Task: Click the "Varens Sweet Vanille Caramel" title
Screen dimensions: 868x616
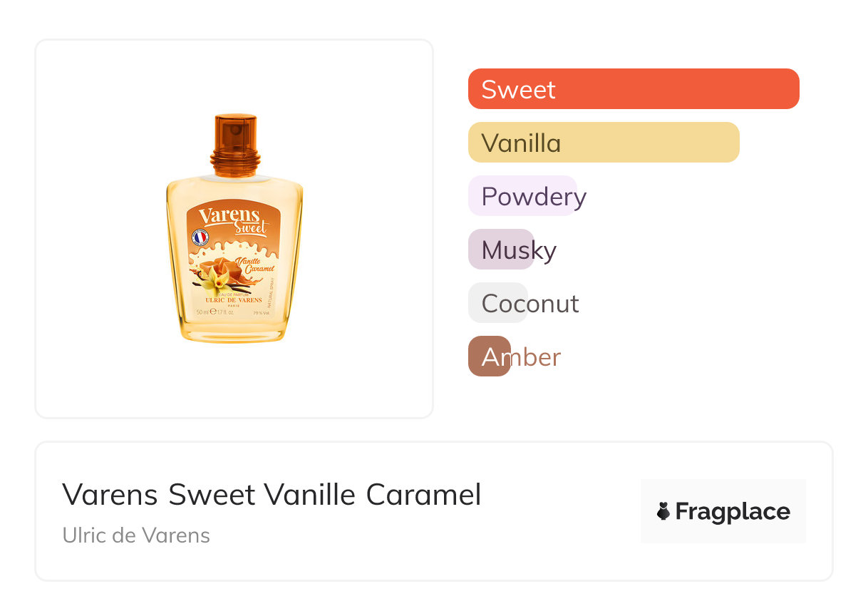Action: point(272,495)
